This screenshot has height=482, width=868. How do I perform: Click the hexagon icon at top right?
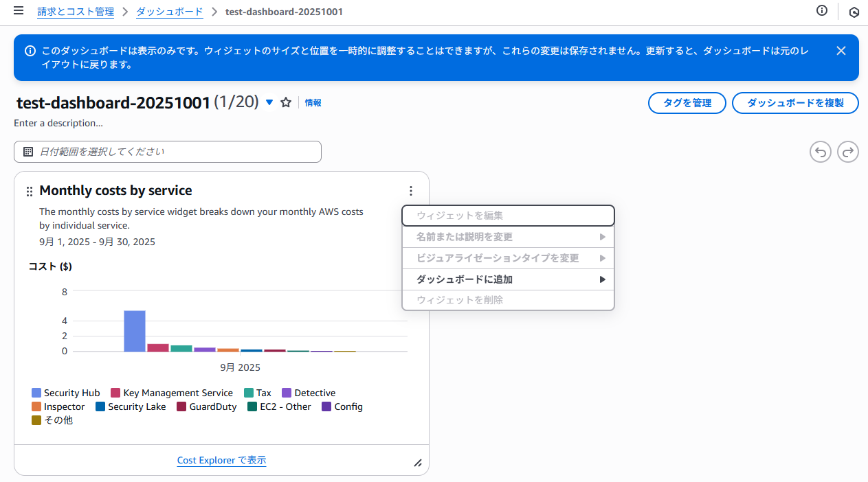click(x=854, y=12)
